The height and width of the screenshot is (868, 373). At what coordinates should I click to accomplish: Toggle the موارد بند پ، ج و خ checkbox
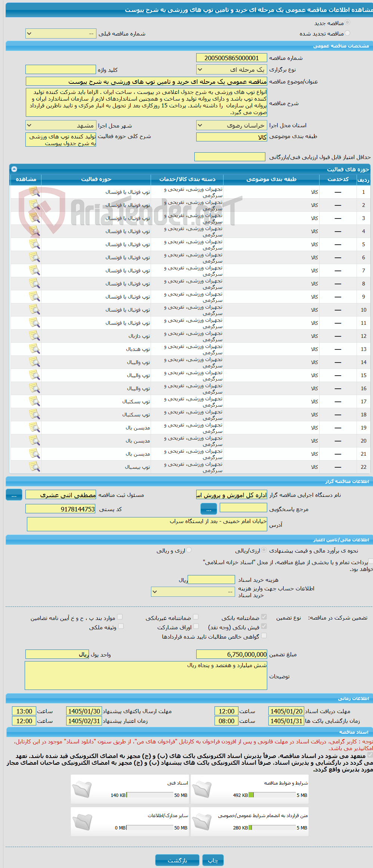120,617
